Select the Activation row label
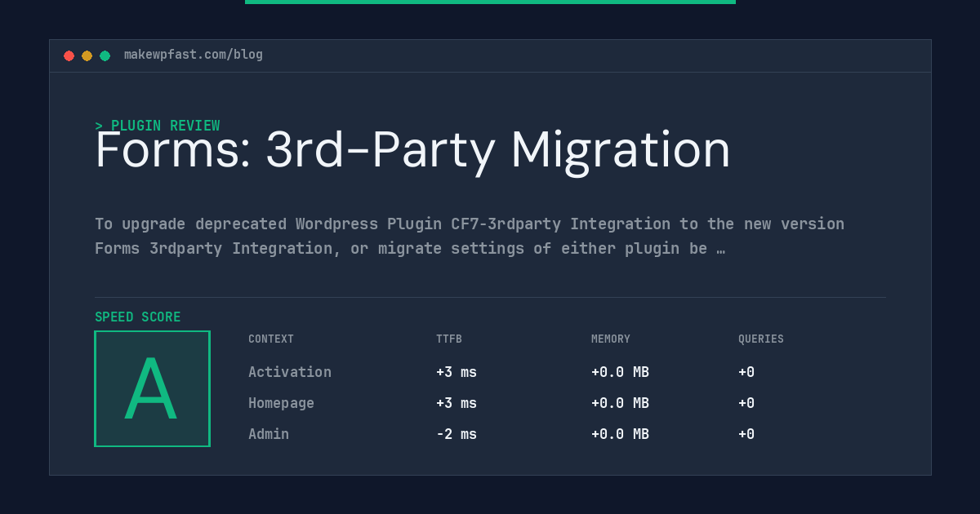 [290, 372]
